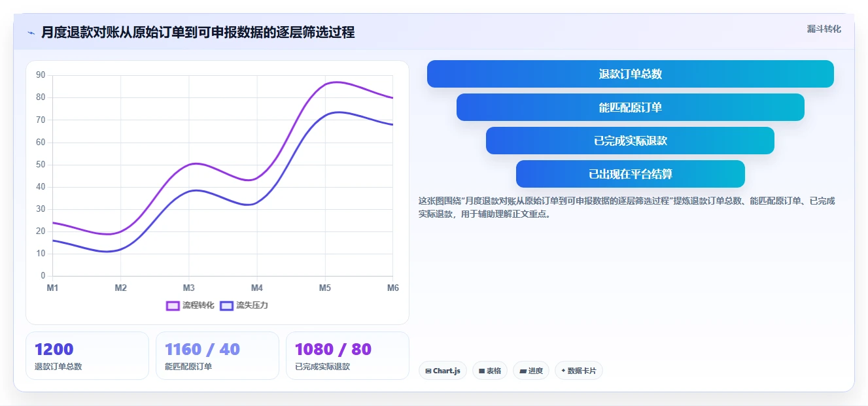Click the M3 axis label
The height and width of the screenshot is (406, 868).
pos(189,288)
